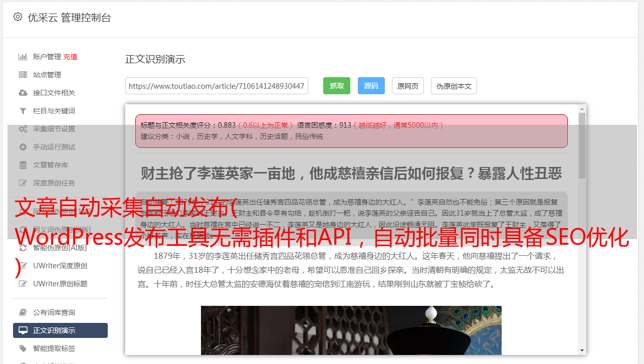Click the gears icon beside 采集细节设置
644x364 pixels.
[23, 129]
